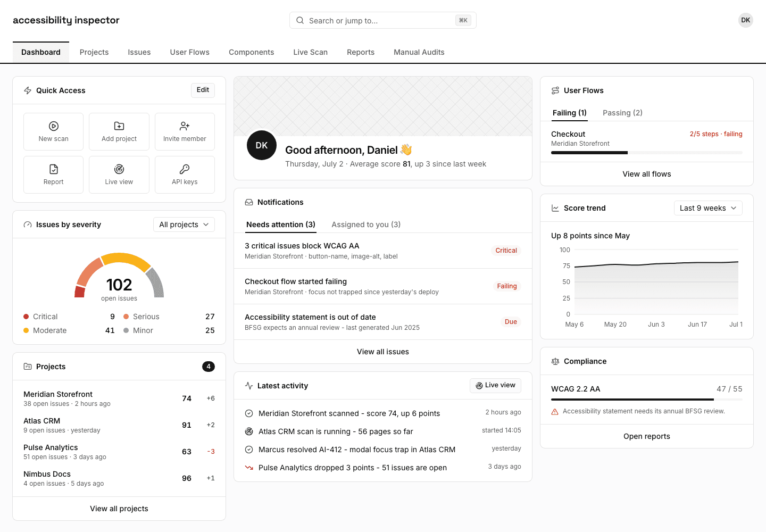This screenshot has width=766, height=532.
Task: Open the Live Scan nav tab
Action: (x=311, y=52)
